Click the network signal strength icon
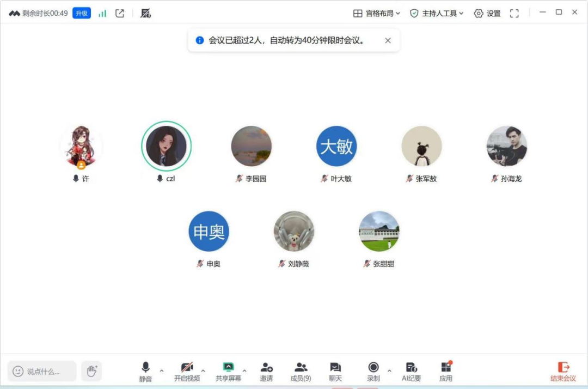This screenshot has height=389, width=588. 102,14
